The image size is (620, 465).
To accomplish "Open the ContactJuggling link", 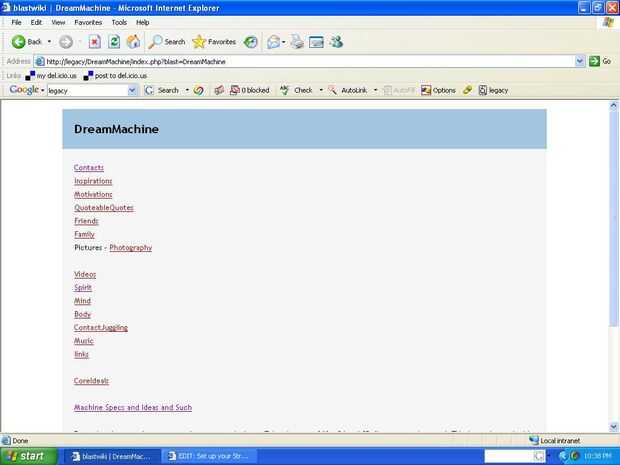I will 101,327.
